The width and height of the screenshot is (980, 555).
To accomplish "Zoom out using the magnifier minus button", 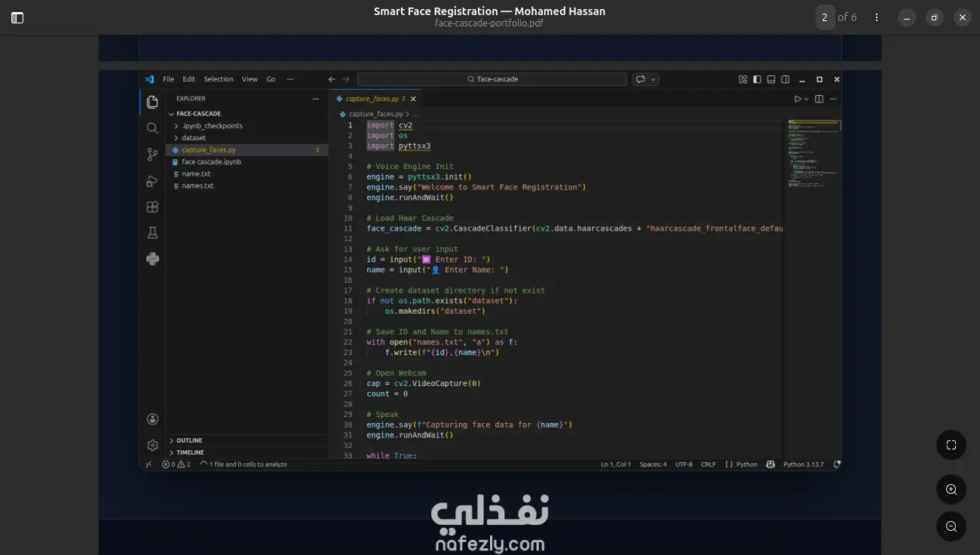I will tap(951, 526).
